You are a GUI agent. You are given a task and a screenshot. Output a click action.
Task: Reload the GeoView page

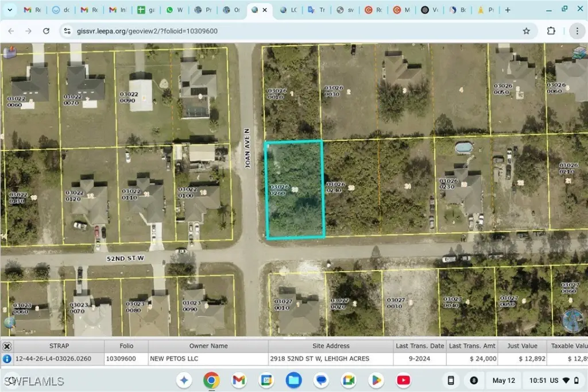coord(45,31)
